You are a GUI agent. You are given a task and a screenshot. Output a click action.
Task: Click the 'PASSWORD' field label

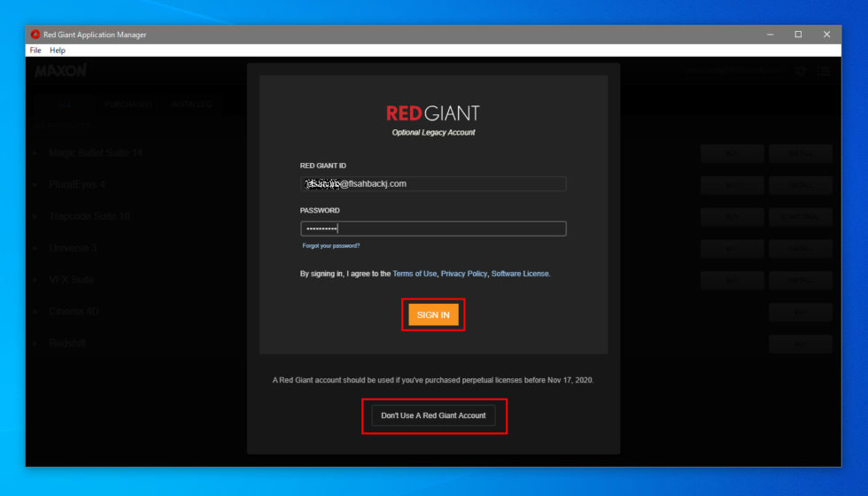point(320,211)
